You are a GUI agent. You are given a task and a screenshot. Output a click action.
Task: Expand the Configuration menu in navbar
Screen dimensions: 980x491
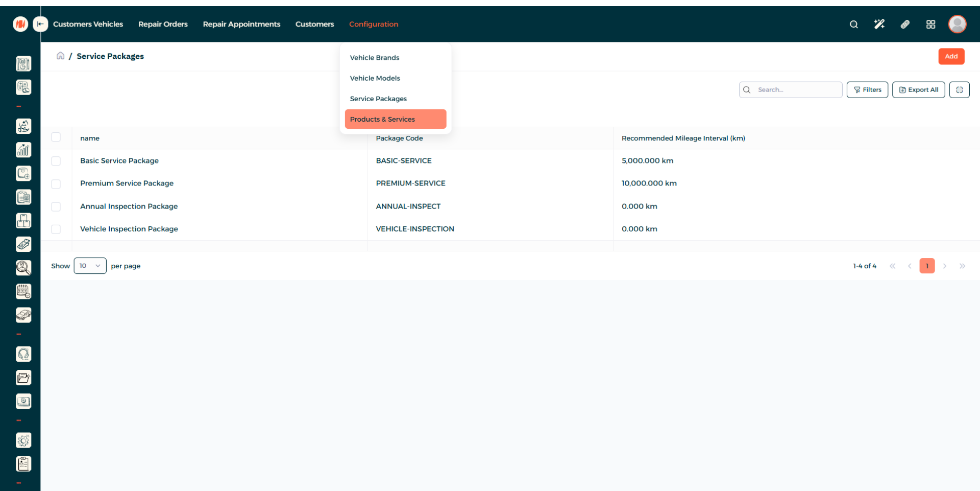(x=373, y=24)
